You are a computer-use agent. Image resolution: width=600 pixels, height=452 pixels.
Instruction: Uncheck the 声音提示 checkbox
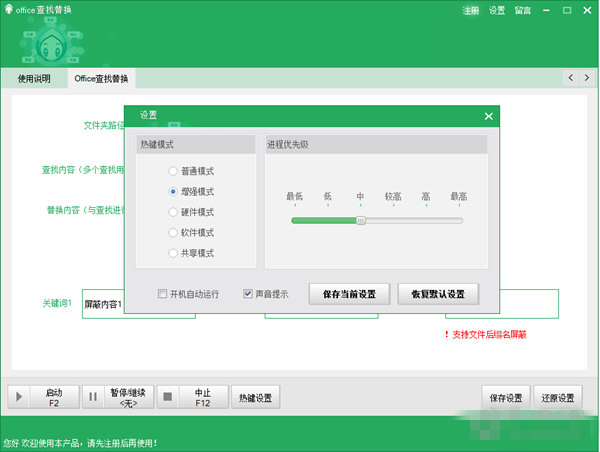(x=249, y=294)
